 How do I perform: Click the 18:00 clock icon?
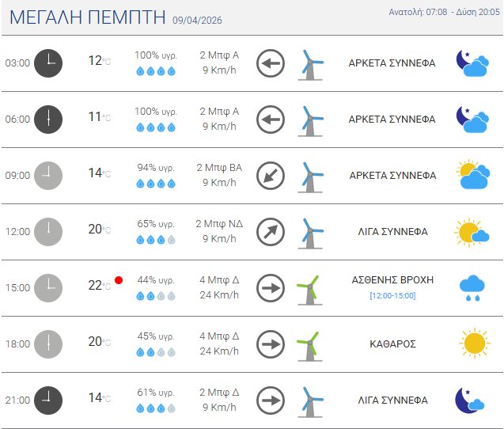48,344
